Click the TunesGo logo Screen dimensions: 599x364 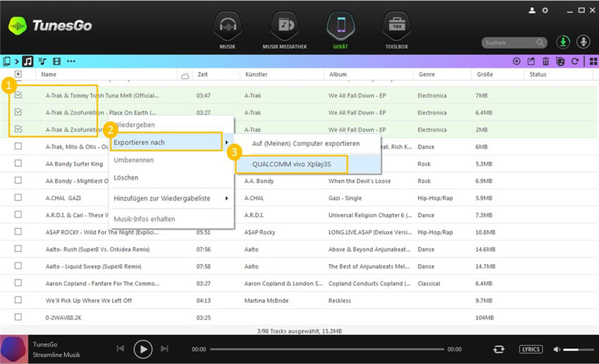(50, 25)
